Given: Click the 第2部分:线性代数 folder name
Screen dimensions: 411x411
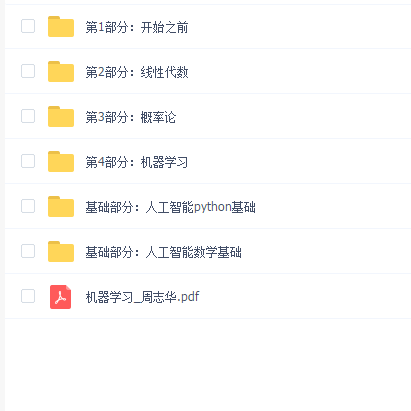Looking at the screenshot, I should [137, 72].
